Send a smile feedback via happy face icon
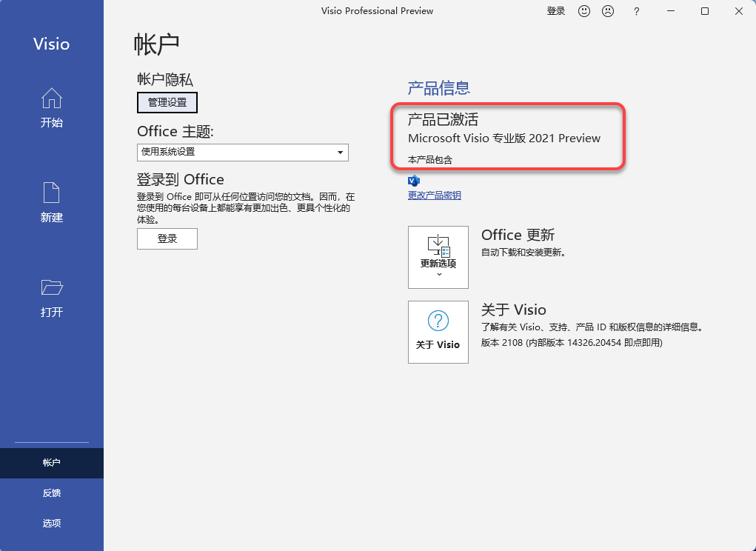Screen dimensions: 756x551 point(584,11)
